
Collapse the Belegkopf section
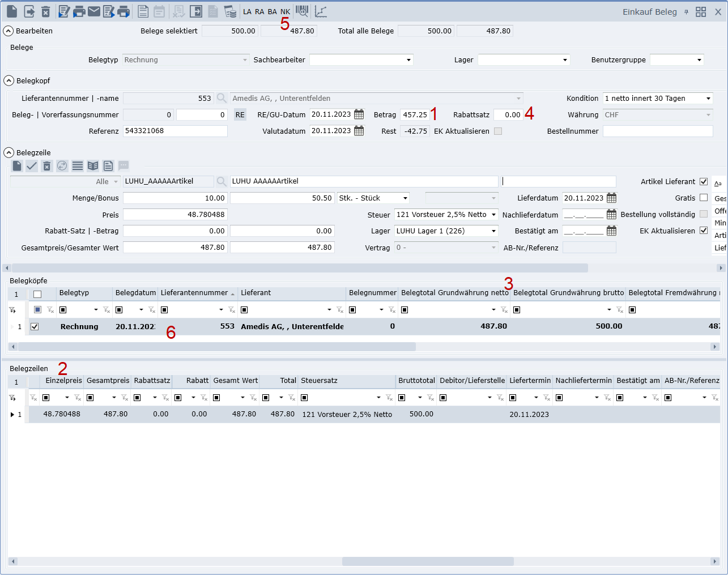pos(8,80)
